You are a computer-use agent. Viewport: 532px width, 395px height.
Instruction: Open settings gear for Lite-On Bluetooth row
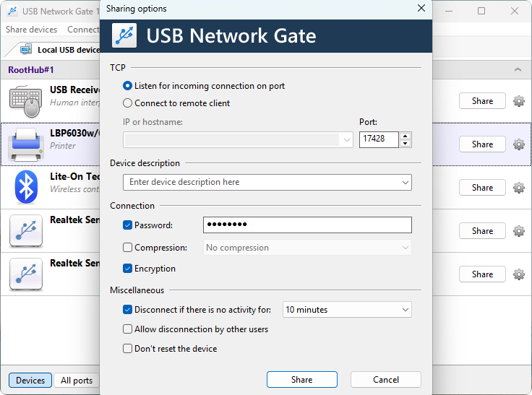click(x=518, y=188)
